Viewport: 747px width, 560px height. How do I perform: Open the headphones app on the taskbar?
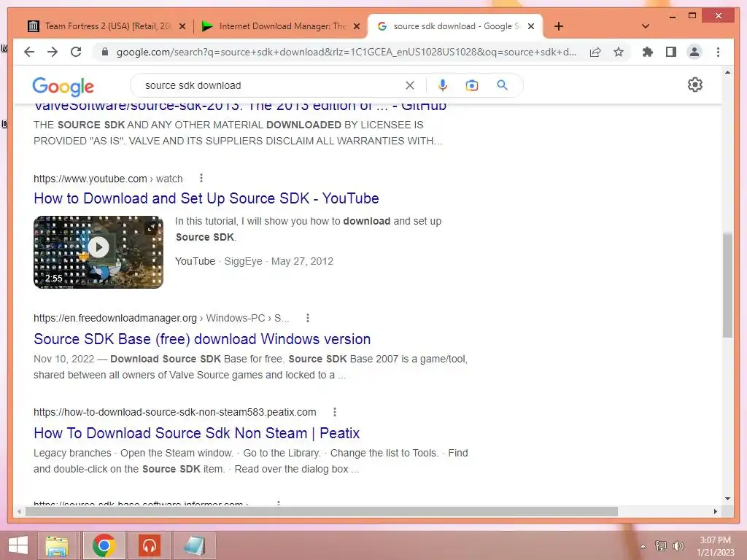point(149,545)
